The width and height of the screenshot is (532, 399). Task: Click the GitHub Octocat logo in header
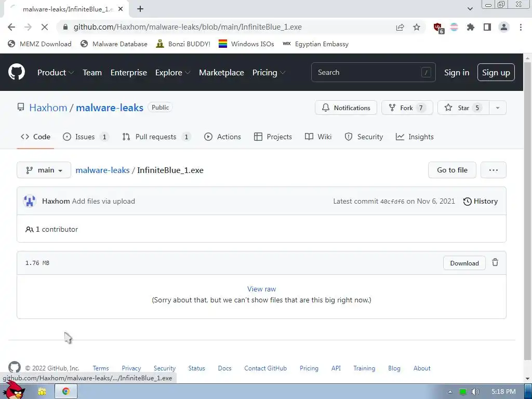[x=17, y=72]
